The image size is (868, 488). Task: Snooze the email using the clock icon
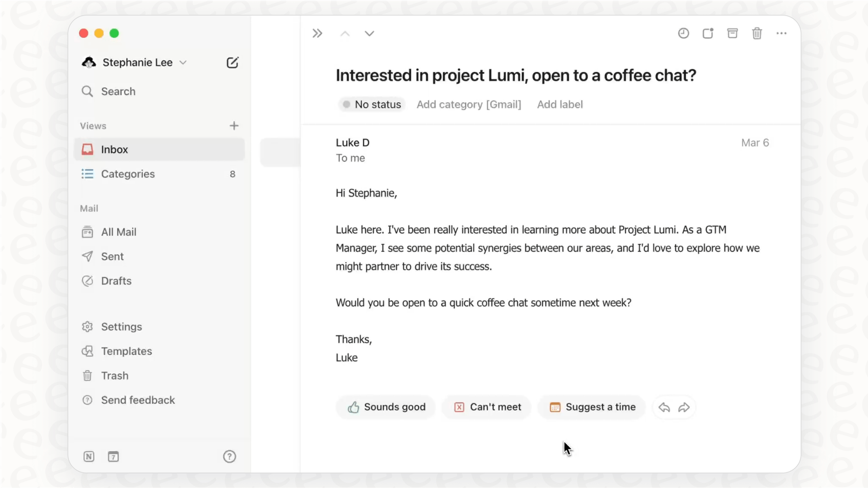pyautogui.click(x=683, y=33)
